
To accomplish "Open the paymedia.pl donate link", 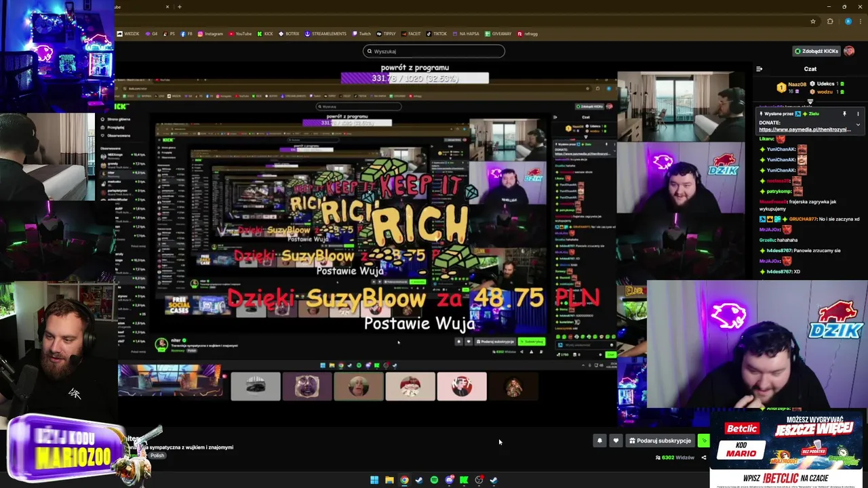I will point(804,129).
